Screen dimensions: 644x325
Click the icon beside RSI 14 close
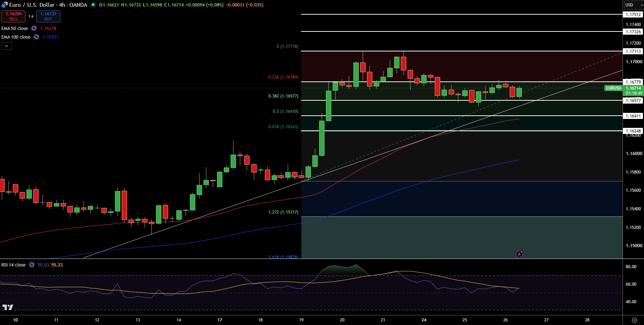32,265
